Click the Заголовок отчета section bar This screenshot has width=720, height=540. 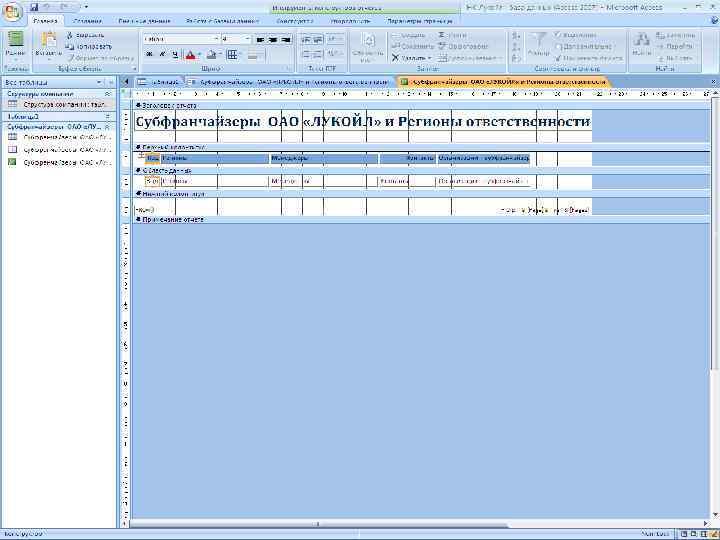421,106
